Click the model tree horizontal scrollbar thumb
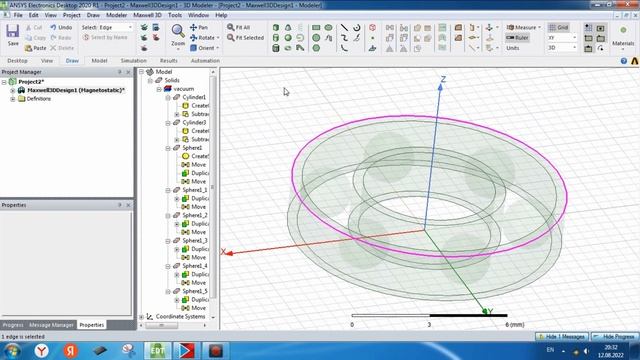Viewport: 640px width, 360px height. point(161,325)
